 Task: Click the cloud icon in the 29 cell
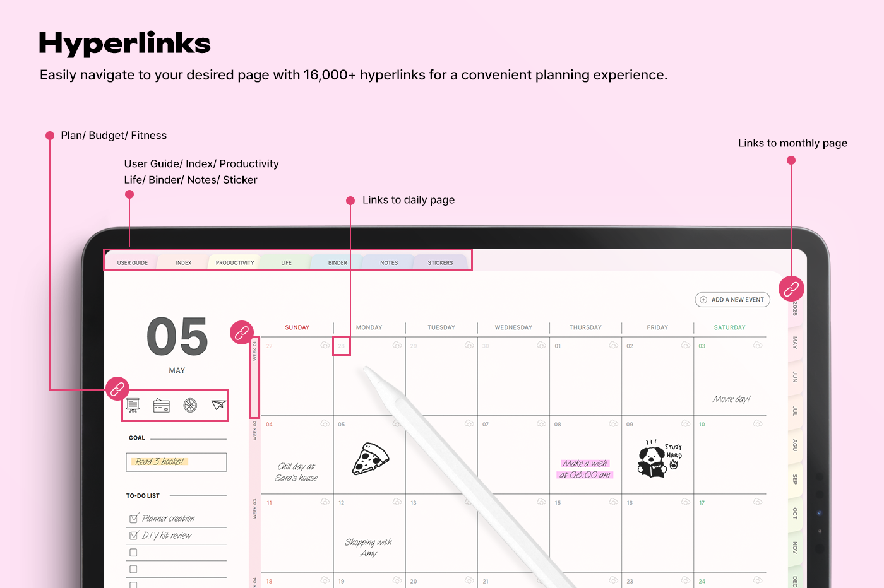[469, 345]
